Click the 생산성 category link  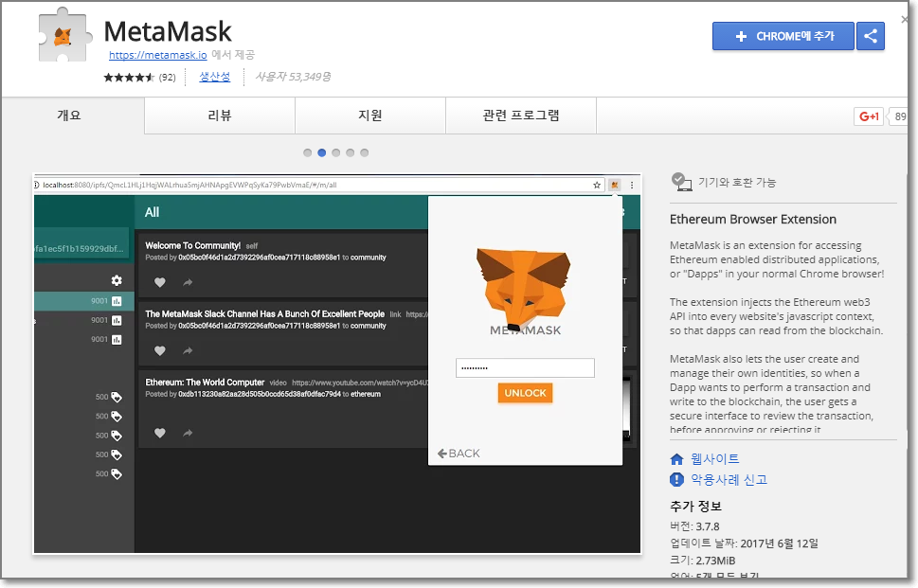pos(214,77)
